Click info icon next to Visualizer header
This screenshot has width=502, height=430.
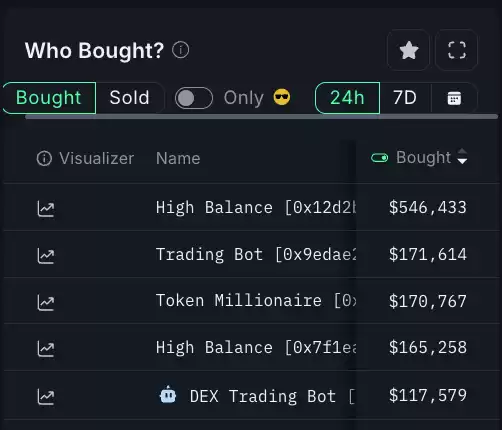[44, 158]
